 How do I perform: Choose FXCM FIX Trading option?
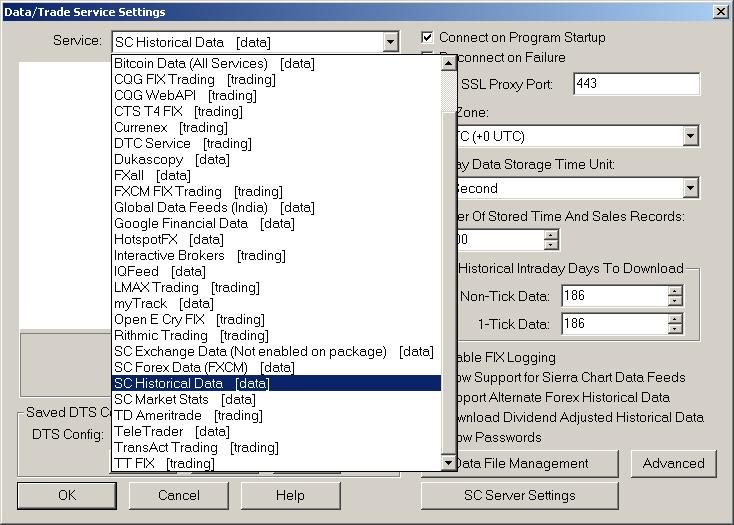277,191
